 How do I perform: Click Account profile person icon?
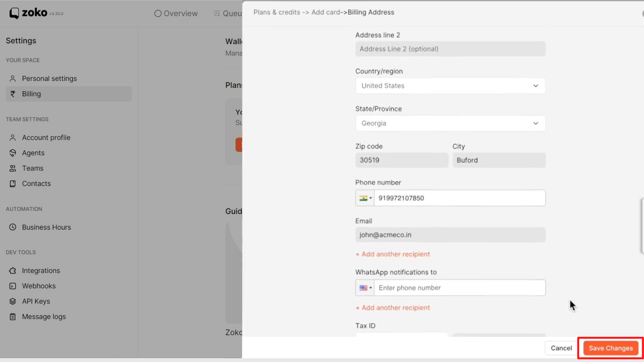pos(12,138)
